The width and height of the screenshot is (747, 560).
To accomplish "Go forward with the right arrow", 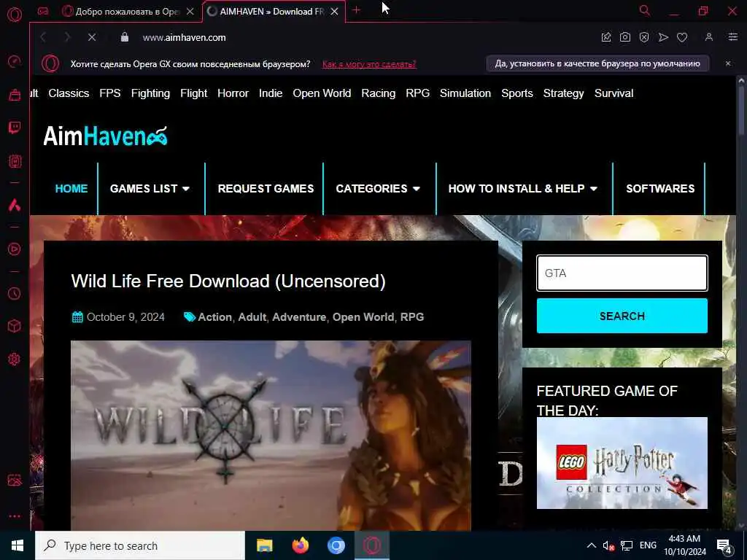I will 67,37.
